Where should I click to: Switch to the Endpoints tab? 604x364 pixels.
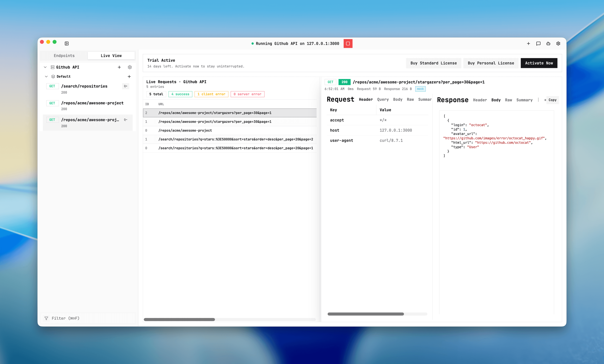pos(64,55)
